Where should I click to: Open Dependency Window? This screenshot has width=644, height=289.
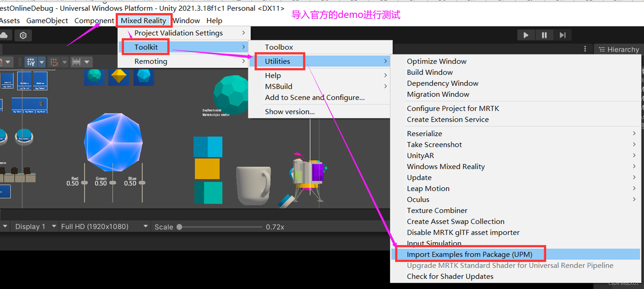pyautogui.click(x=516, y=83)
